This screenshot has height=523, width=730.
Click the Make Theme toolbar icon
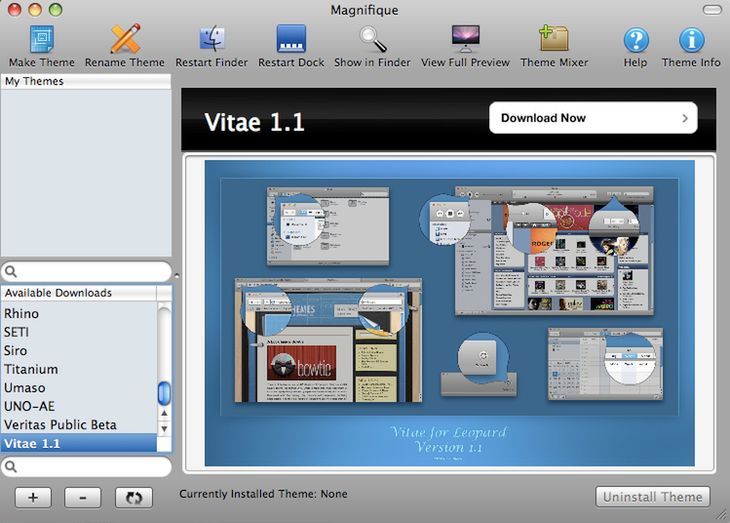42,39
